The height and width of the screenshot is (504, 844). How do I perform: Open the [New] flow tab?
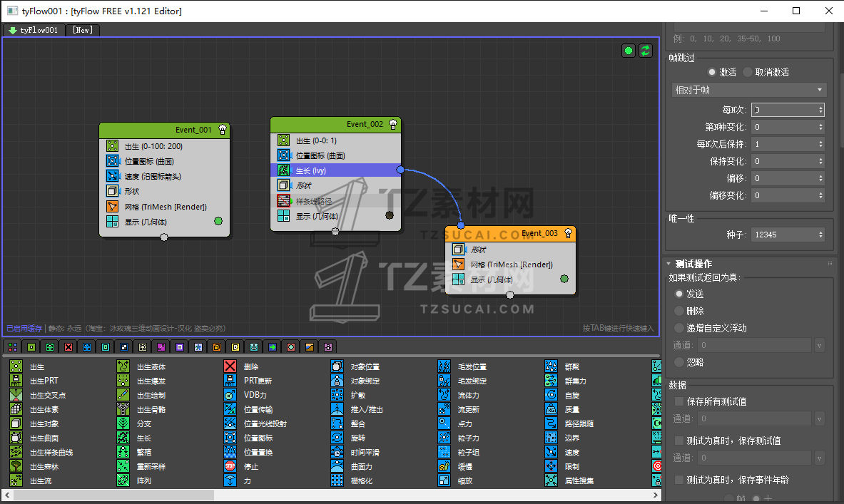(82, 30)
